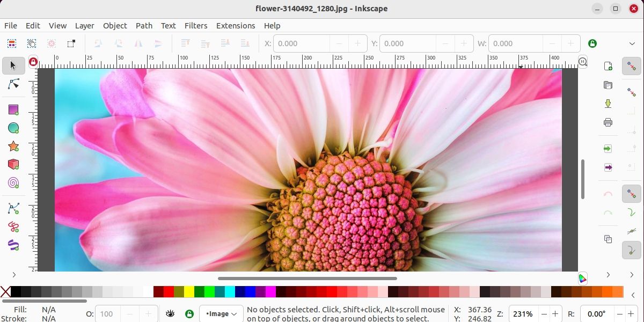The width and height of the screenshot is (644, 322).
Task: Click the red X no-paint swatch
Action: 6,291
